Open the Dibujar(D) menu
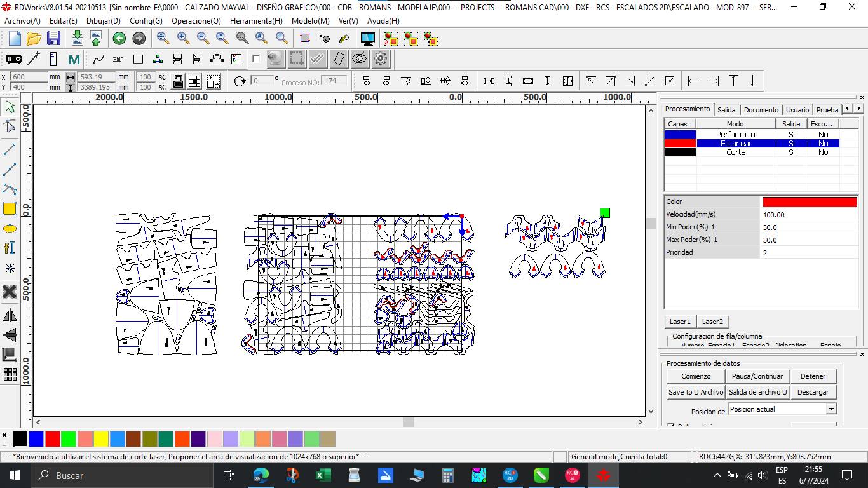The height and width of the screenshot is (488, 868). [x=104, y=21]
